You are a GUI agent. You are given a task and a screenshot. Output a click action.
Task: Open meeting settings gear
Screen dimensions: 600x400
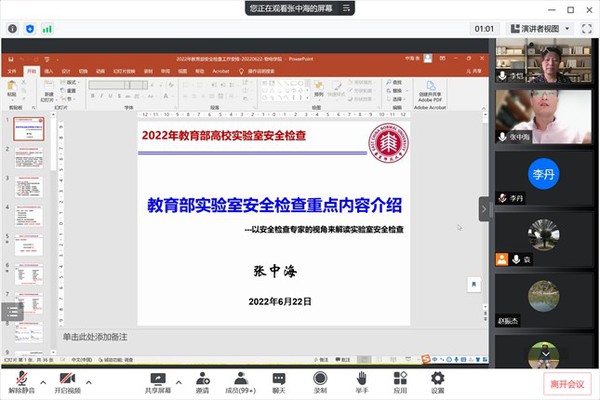tap(437, 380)
